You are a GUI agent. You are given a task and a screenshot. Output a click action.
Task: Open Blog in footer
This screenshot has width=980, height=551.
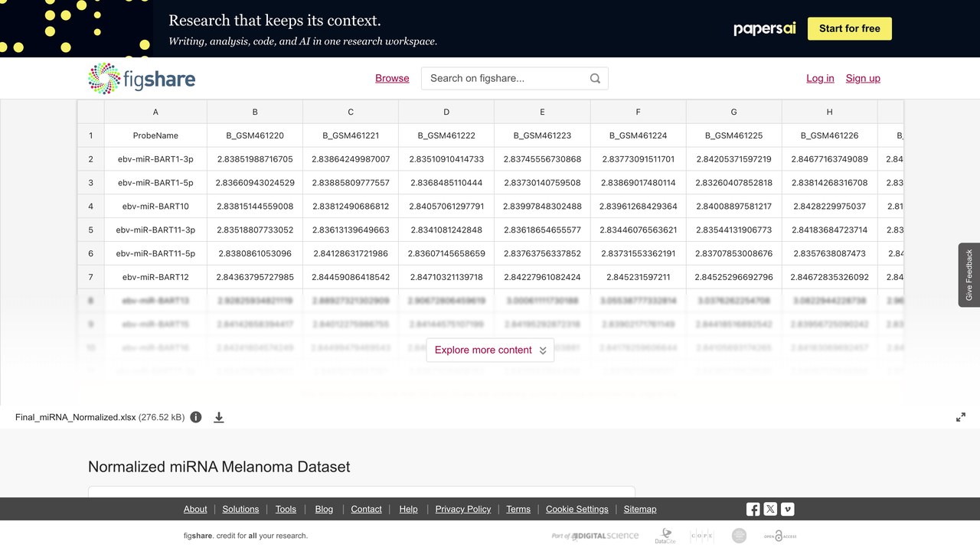coord(324,509)
